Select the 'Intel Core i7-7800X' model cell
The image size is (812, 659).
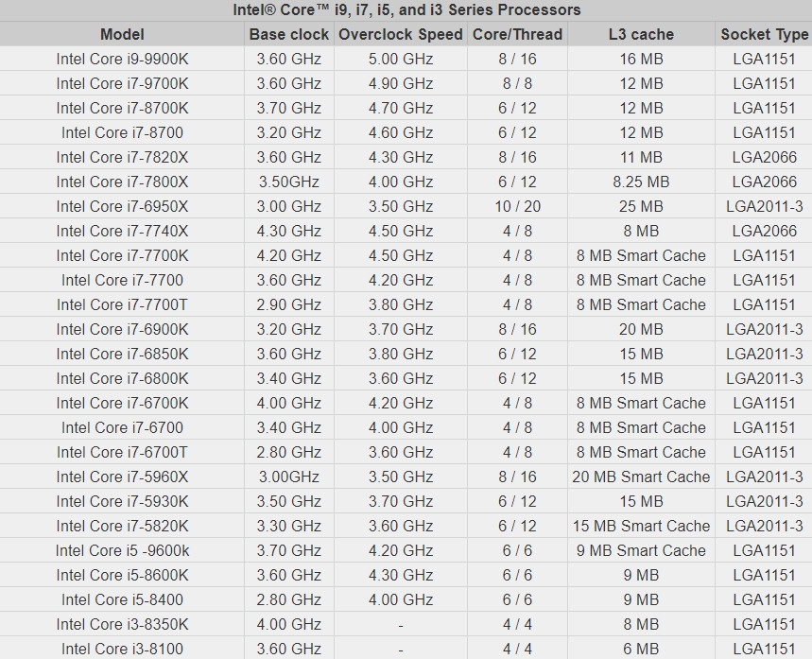122,182
